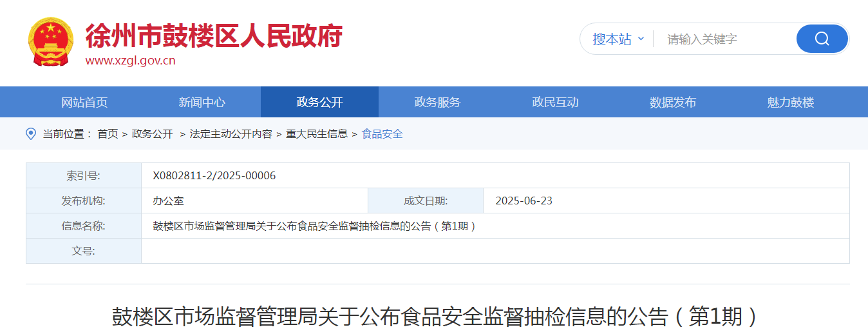This screenshot has height=334, width=868.
Task: Click the date value 2025-06-23
Action: [x=524, y=201]
